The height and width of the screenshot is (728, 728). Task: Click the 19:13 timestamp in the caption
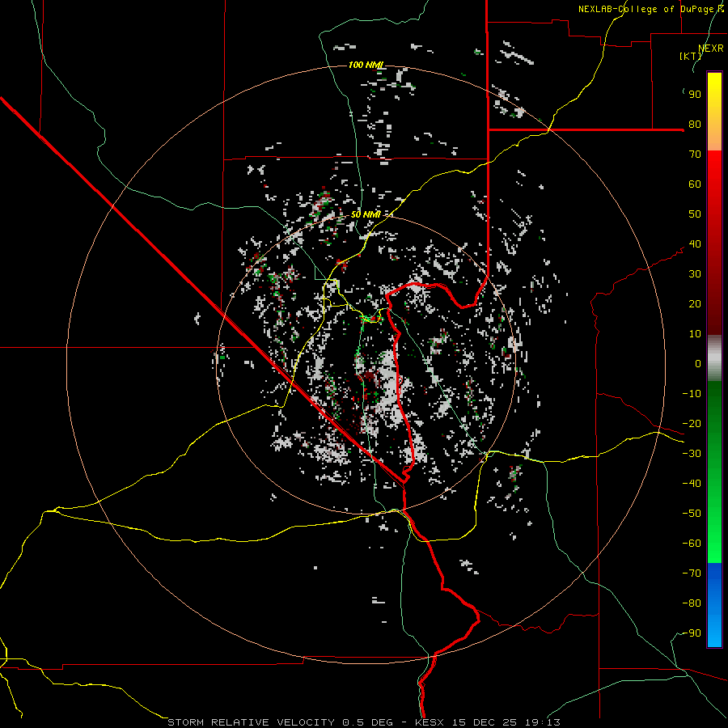pos(543,722)
